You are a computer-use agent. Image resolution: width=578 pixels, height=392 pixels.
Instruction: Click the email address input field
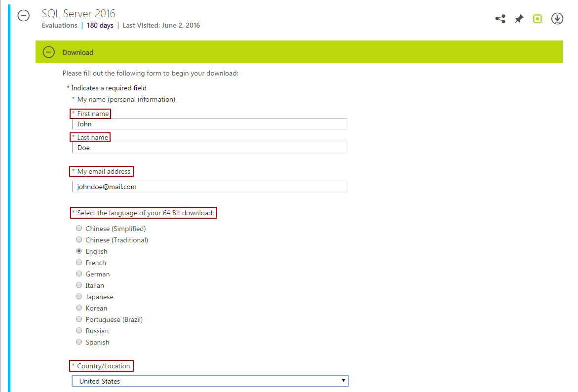click(x=207, y=187)
